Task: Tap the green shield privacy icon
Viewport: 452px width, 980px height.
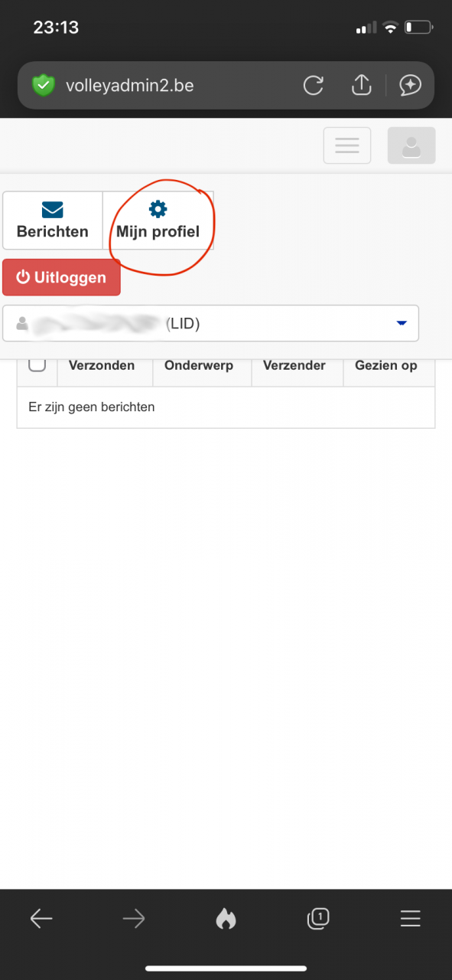Action: (x=44, y=85)
